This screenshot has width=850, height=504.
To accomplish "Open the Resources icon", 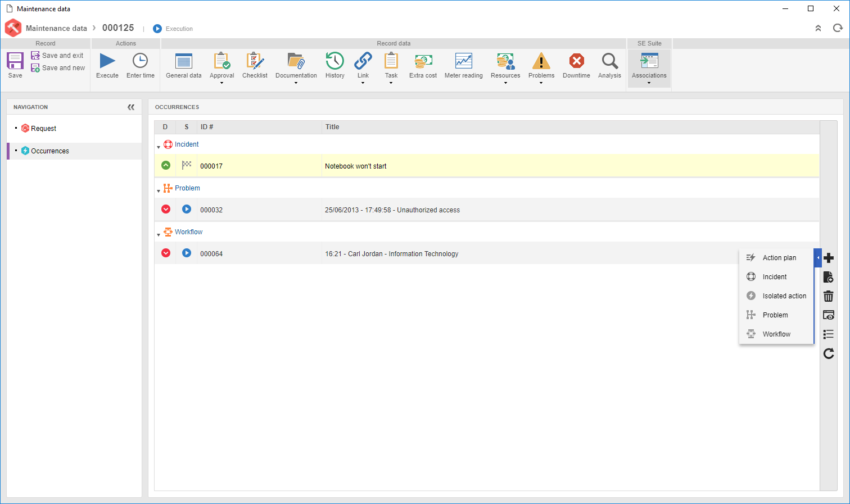I will coord(505,61).
